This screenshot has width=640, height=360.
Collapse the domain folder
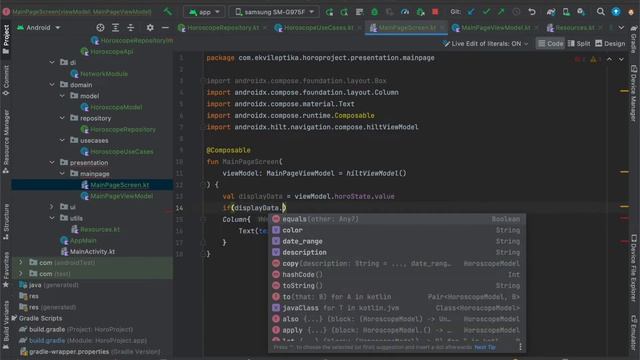click(52, 84)
